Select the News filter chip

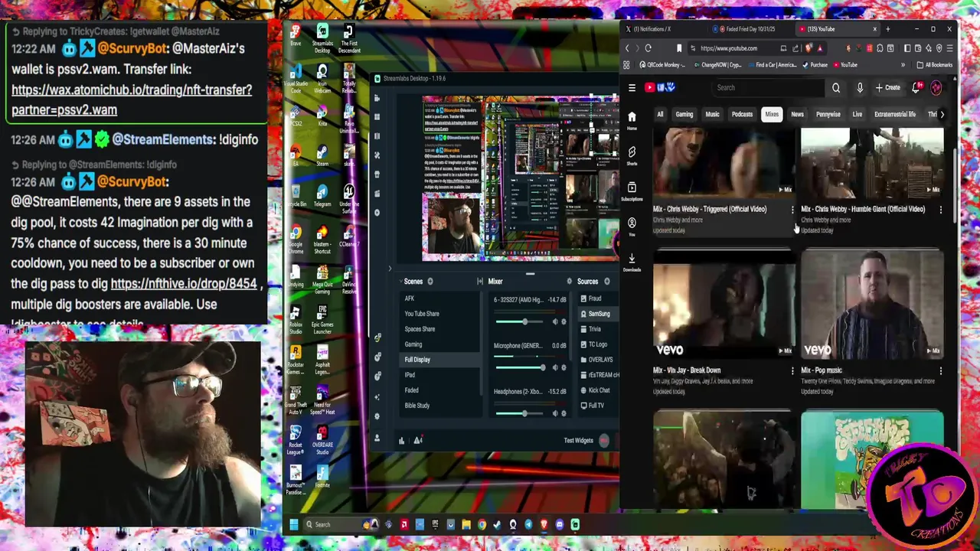point(797,115)
